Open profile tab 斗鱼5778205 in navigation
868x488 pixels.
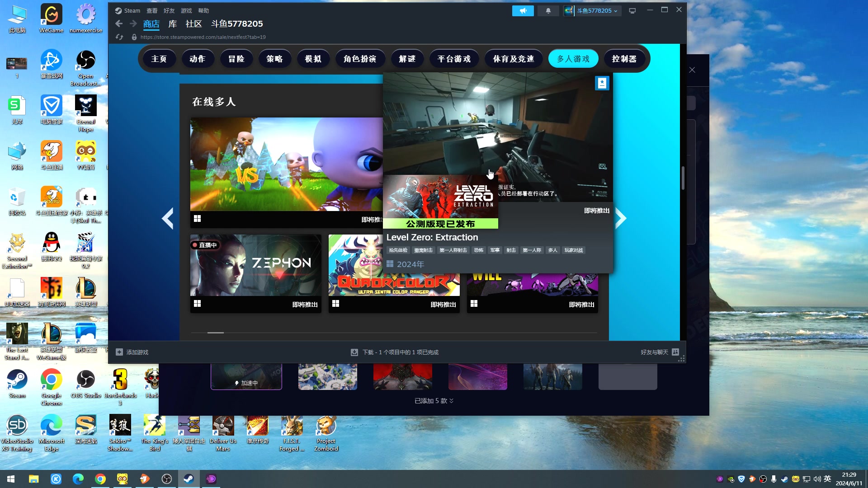(x=237, y=24)
